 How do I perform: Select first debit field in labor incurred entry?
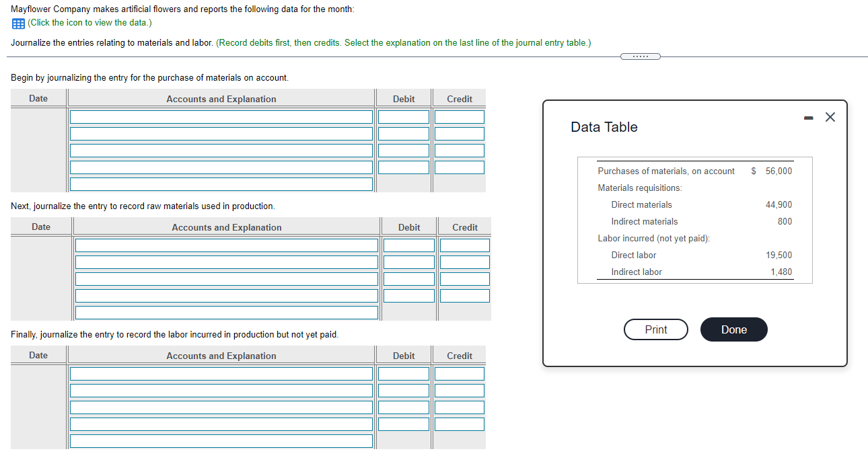404,374
